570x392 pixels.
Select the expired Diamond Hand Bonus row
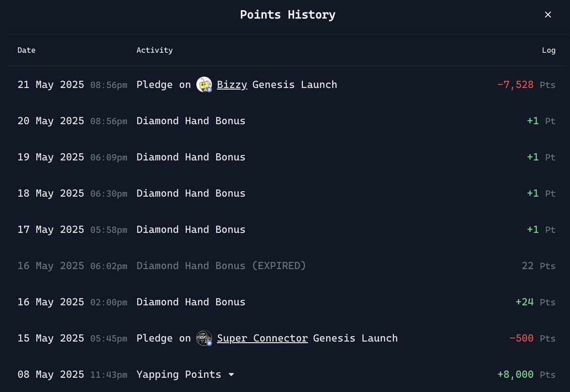coord(287,266)
